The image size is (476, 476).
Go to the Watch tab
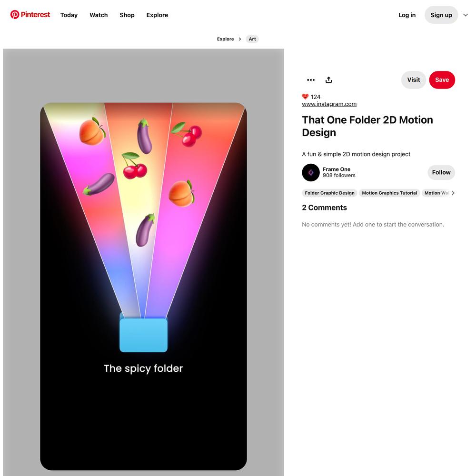(99, 15)
